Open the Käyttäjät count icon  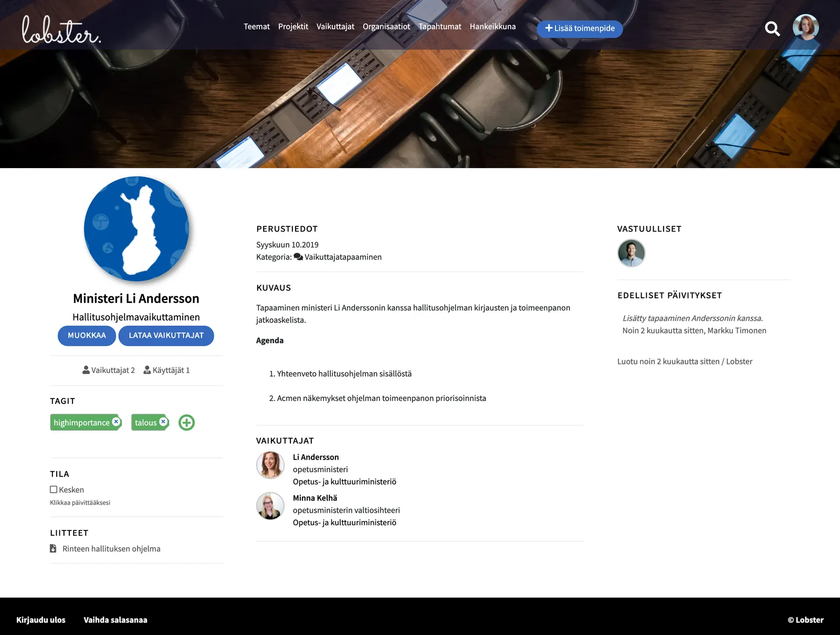(147, 370)
